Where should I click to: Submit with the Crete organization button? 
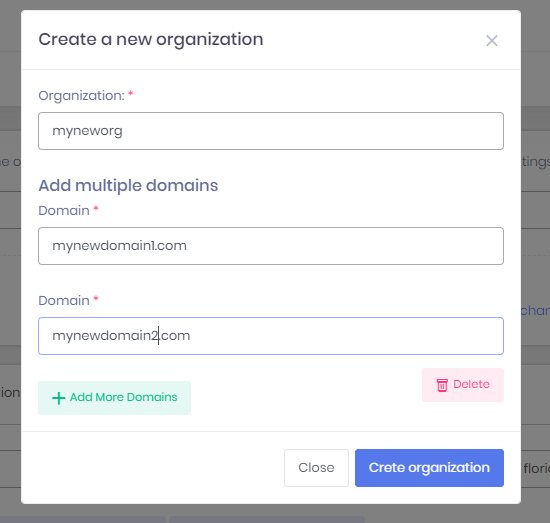click(429, 468)
